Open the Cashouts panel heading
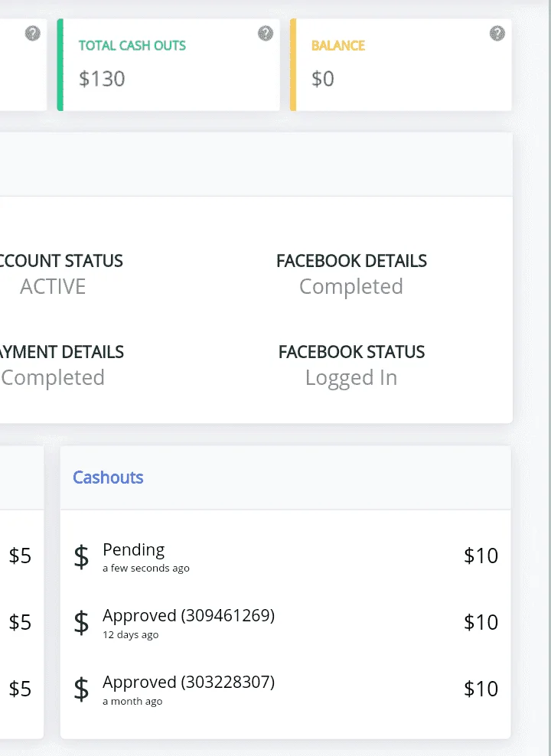The width and height of the screenshot is (551, 756). point(108,477)
